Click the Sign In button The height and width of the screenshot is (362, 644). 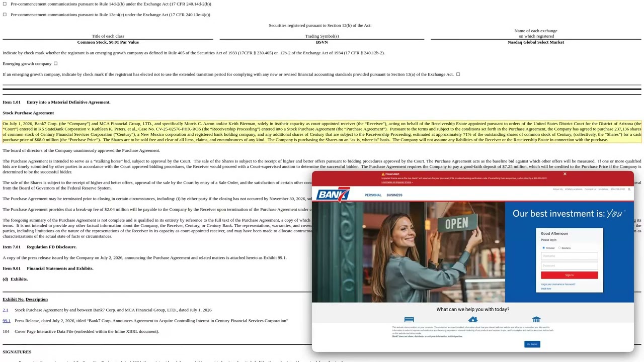[569, 275]
